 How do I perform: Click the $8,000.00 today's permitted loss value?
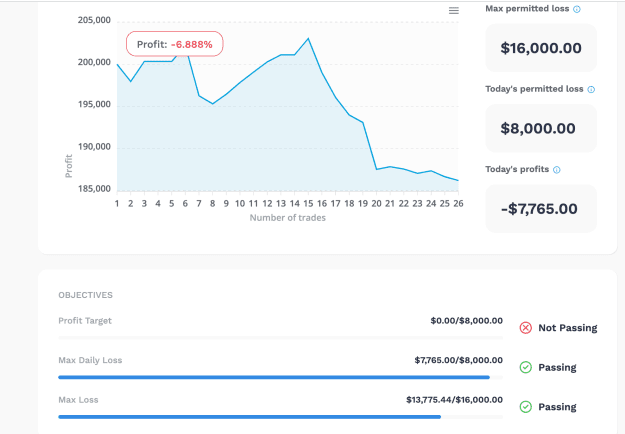(538, 128)
